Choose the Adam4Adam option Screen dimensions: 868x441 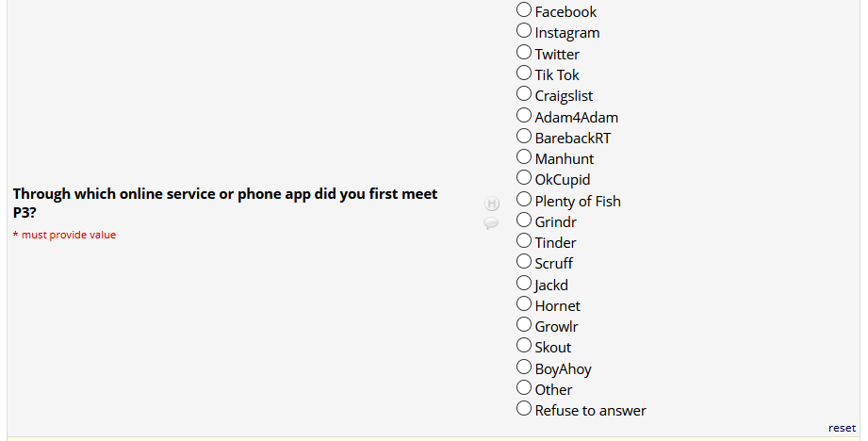point(524,115)
